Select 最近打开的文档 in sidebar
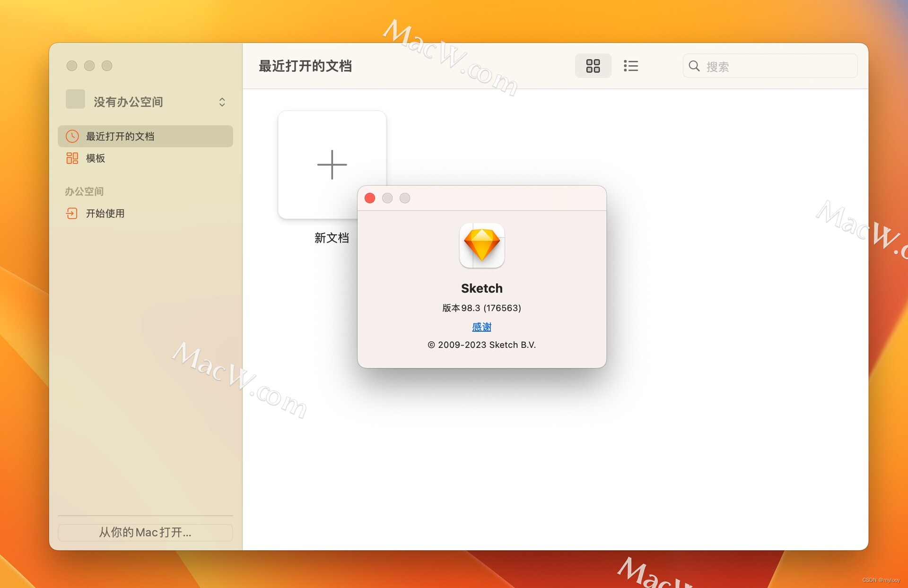The image size is (908, 588). click(x=145, y=136)
